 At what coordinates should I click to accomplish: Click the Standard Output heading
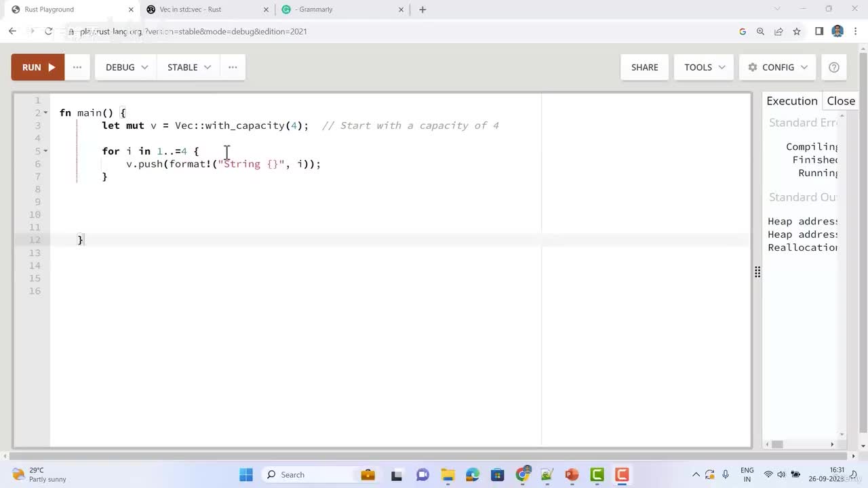pos(803,197)
